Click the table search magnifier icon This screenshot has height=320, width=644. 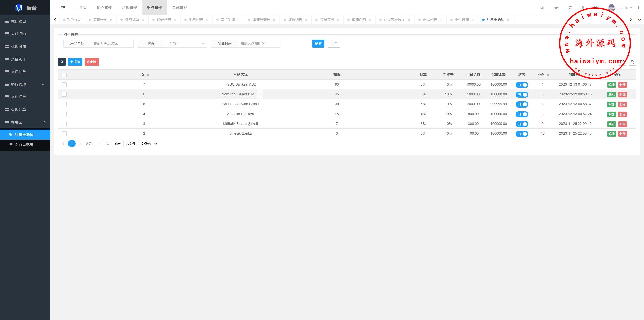[632, 62]
